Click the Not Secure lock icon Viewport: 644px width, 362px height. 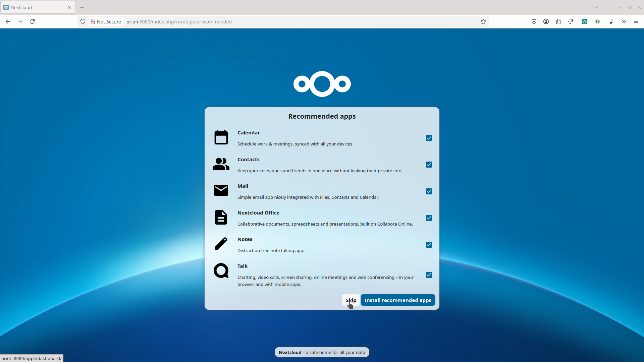[93, 21]
